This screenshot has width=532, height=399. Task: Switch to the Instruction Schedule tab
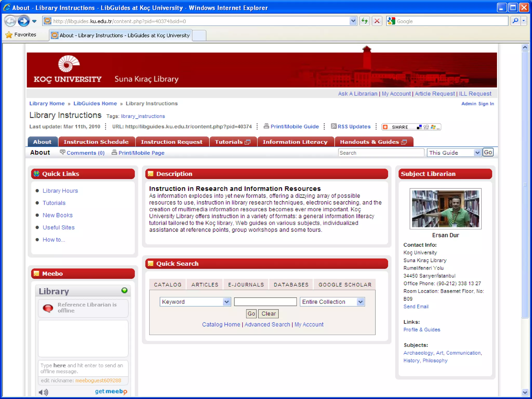pyautogui.click(x=96, y=142)
